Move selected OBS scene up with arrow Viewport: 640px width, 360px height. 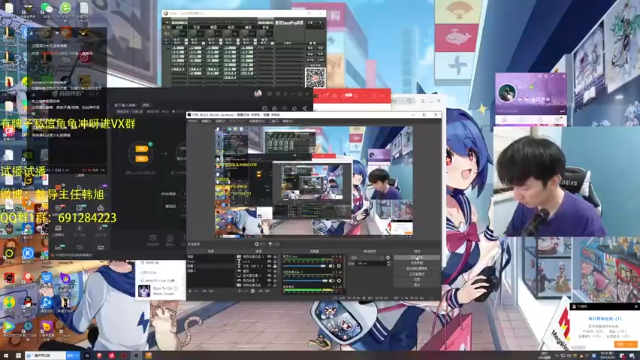pos(204,291)
